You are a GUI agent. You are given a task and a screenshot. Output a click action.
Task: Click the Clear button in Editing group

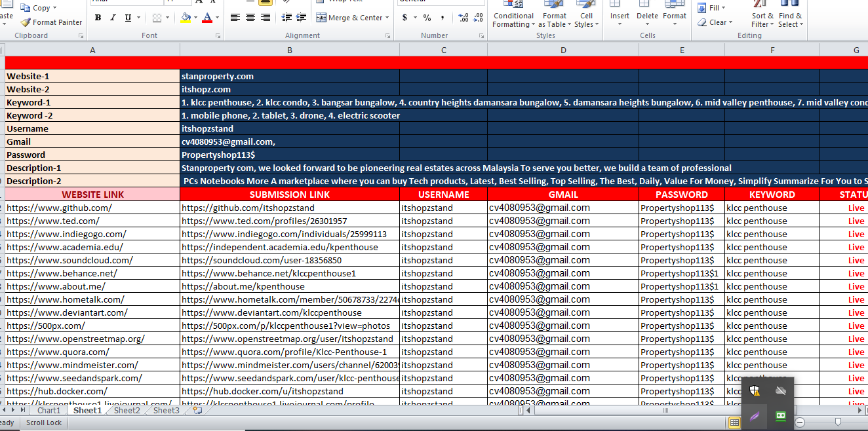pyautogui.click(x=715, y=22)
